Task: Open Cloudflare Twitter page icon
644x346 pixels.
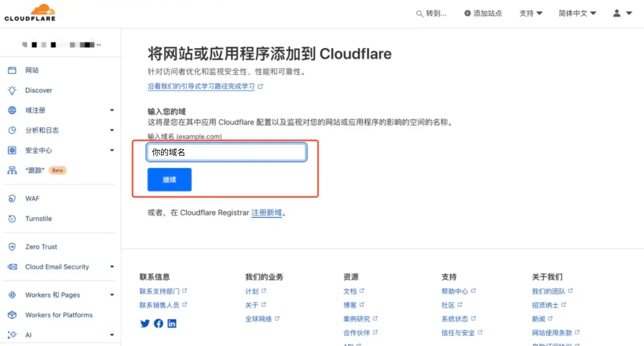Action: tap(144, 324)
